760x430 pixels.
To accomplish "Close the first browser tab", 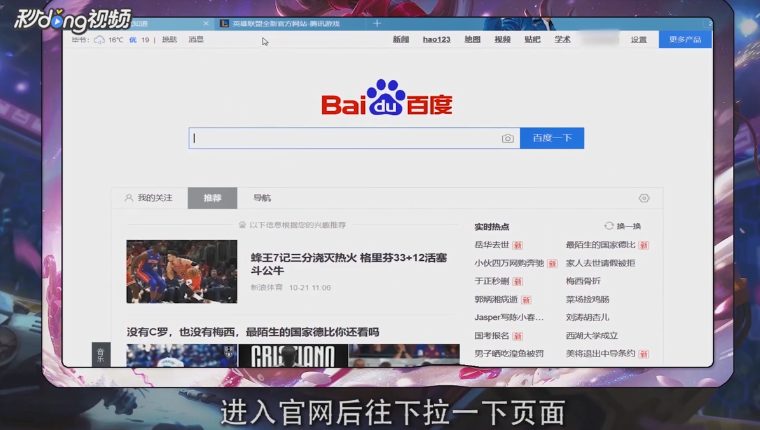I will (x=206, y=23).
